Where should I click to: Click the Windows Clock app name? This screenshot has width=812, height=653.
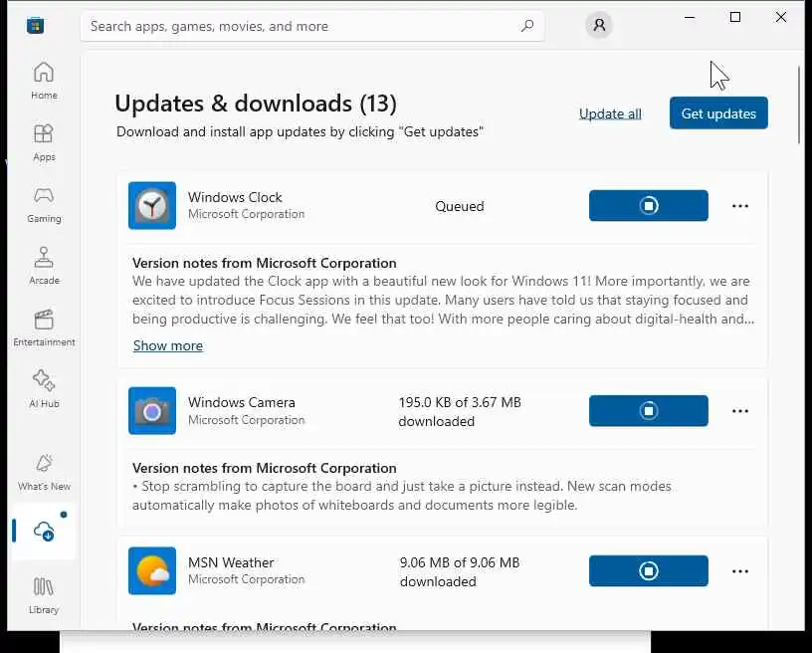point(235,197)
